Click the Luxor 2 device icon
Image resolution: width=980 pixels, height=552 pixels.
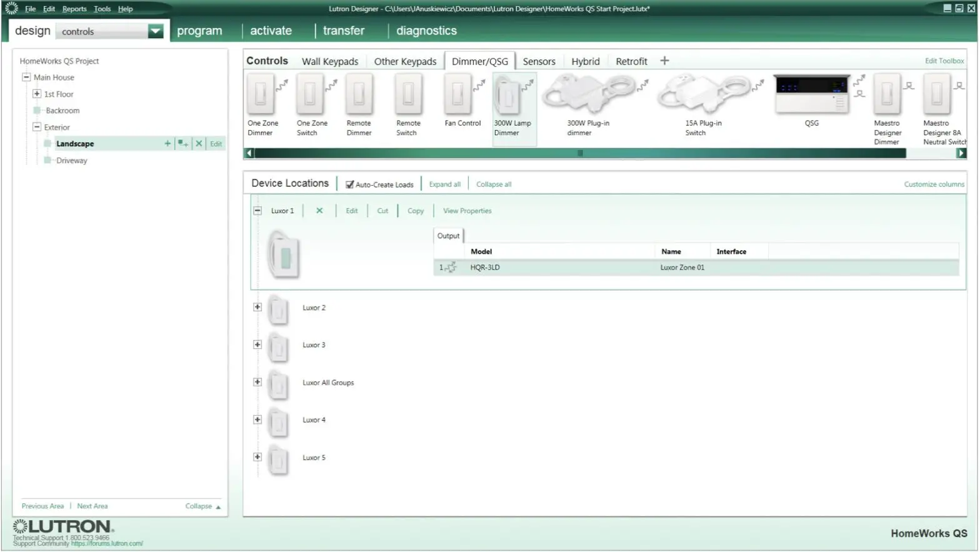point(278,310)
